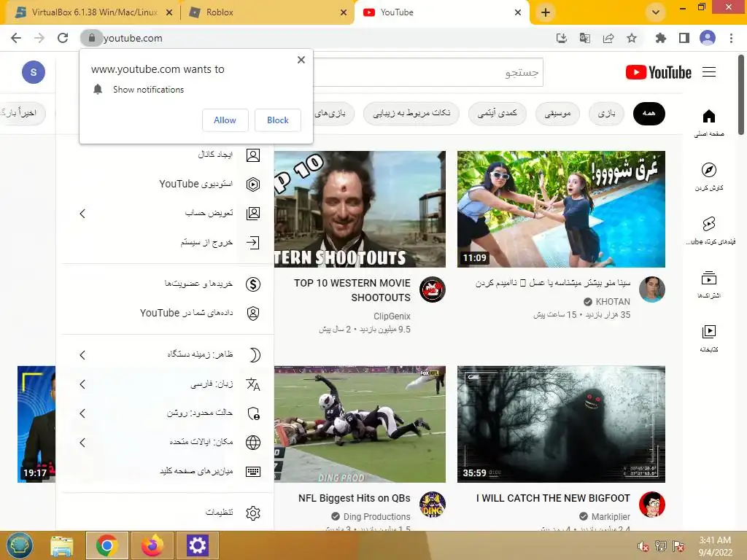The image size is (747, 560).
Task: Click the share page icon
Action: [x=608, y=38]
